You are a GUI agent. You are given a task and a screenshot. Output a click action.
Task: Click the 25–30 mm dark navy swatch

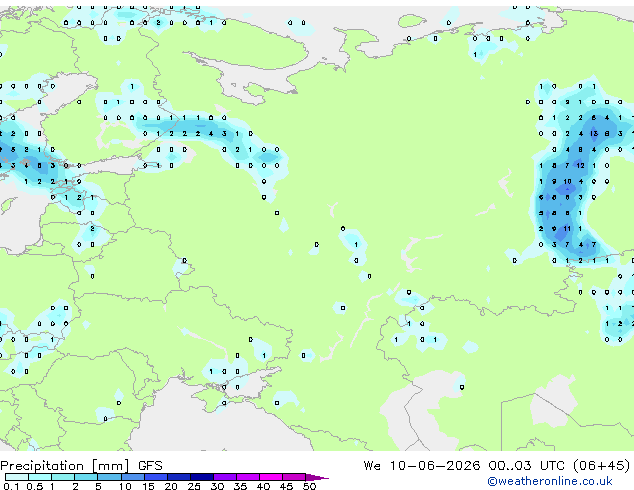(x=201, y=477)
